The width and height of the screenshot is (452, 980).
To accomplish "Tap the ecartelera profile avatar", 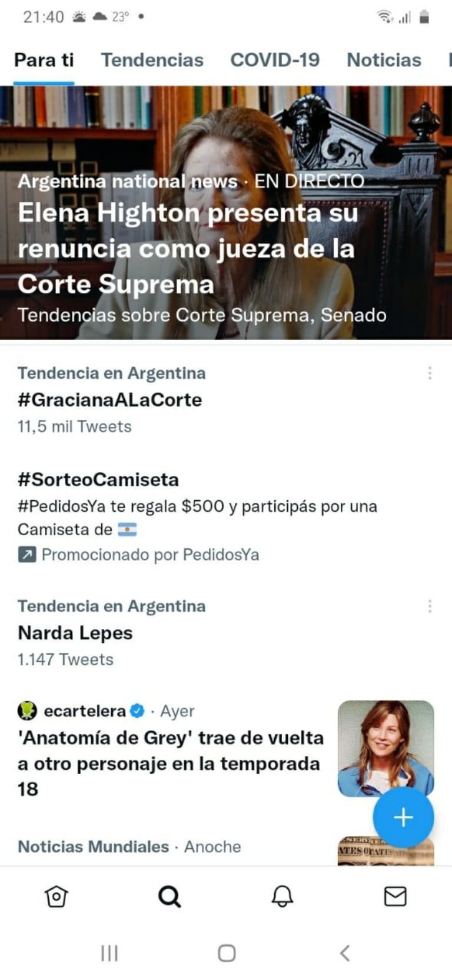I will coord(27,711).
